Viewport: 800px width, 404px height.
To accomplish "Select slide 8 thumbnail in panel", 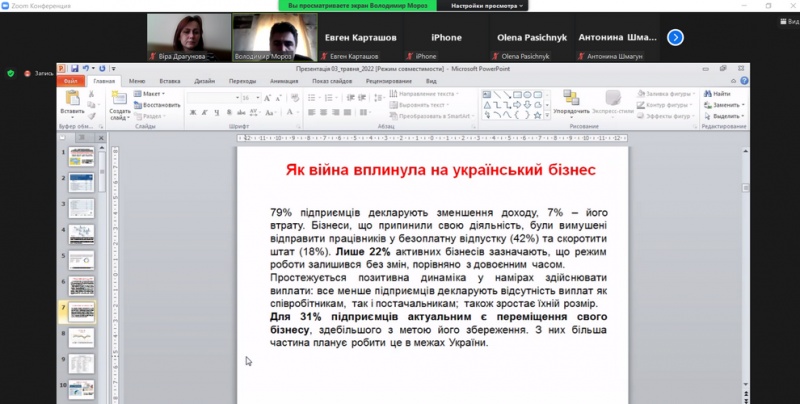I will [x=81, y=335].
